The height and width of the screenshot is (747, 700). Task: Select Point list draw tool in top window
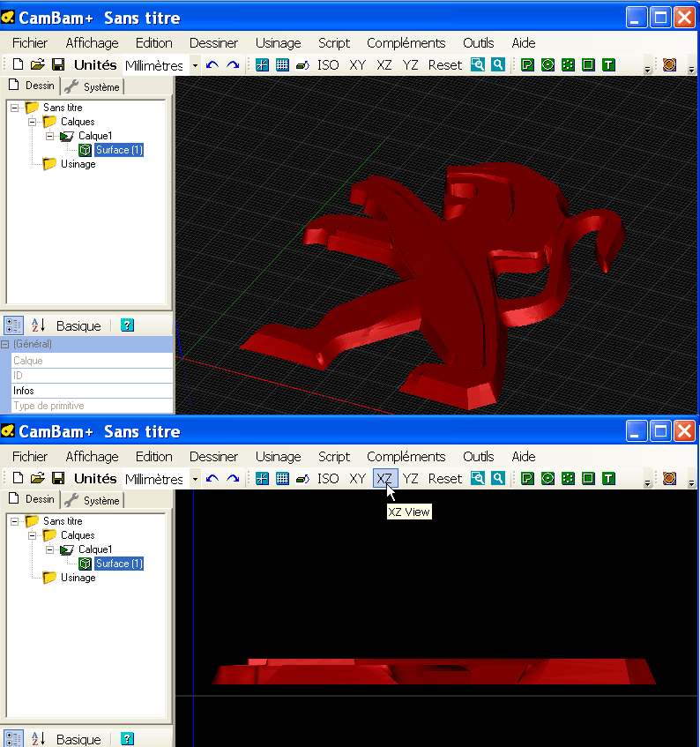568,64
